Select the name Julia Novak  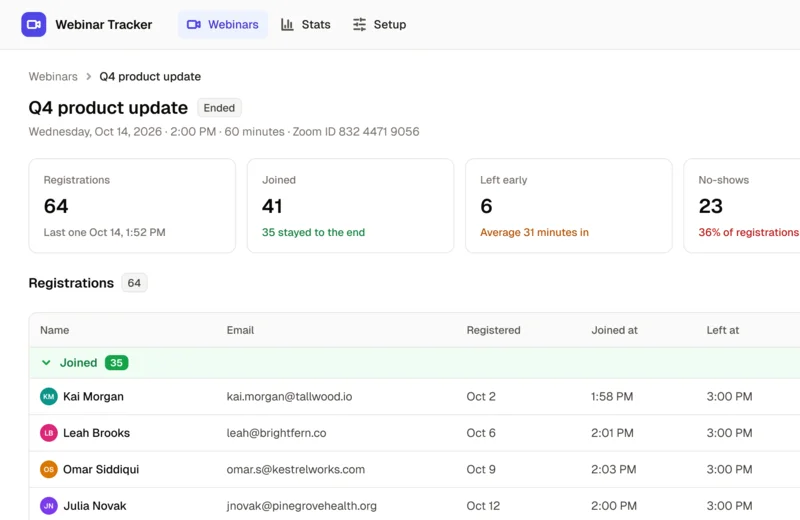pos(95,506)
